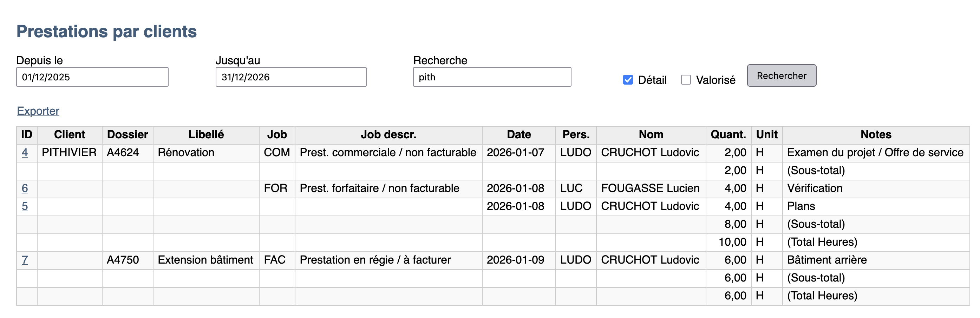Open prestation ID 5 link
The width and height of the screenshot is (980, 318).
[25, 206]
